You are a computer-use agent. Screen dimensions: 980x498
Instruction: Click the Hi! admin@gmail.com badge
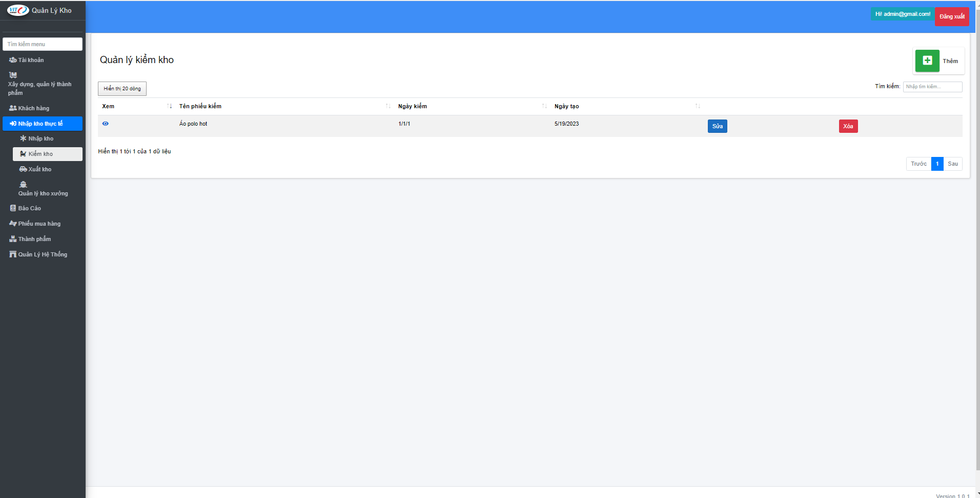pyautogui.click(x=903, y=14)
